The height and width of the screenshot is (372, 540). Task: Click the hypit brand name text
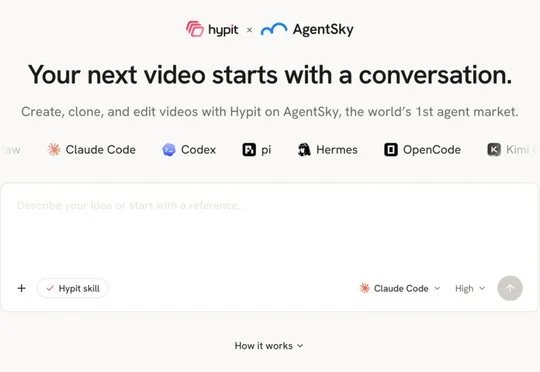(x=223, y=30)
